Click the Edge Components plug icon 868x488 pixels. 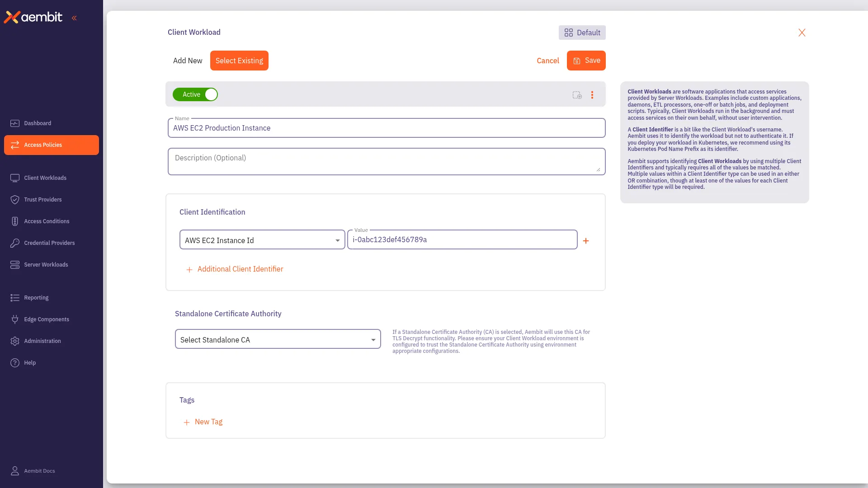click(15, 319)
